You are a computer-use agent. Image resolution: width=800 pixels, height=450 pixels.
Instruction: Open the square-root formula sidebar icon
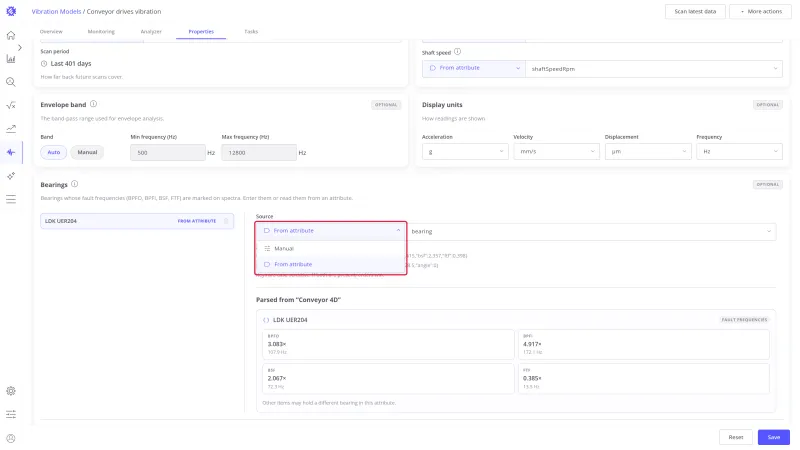tap(11, 106)
